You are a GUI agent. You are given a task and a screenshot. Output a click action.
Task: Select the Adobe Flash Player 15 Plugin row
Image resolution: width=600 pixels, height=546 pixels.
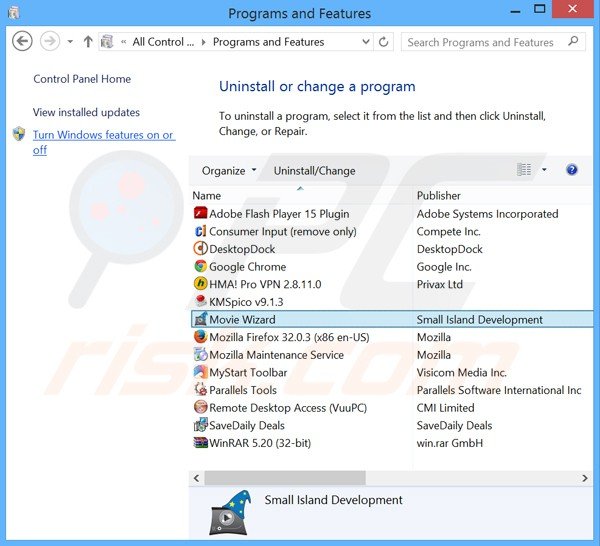[392, 214]
